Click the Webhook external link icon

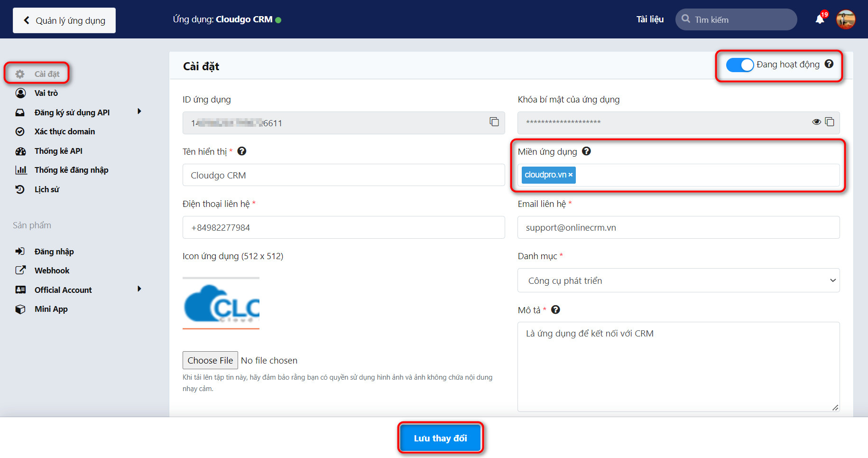pos(20,270)
